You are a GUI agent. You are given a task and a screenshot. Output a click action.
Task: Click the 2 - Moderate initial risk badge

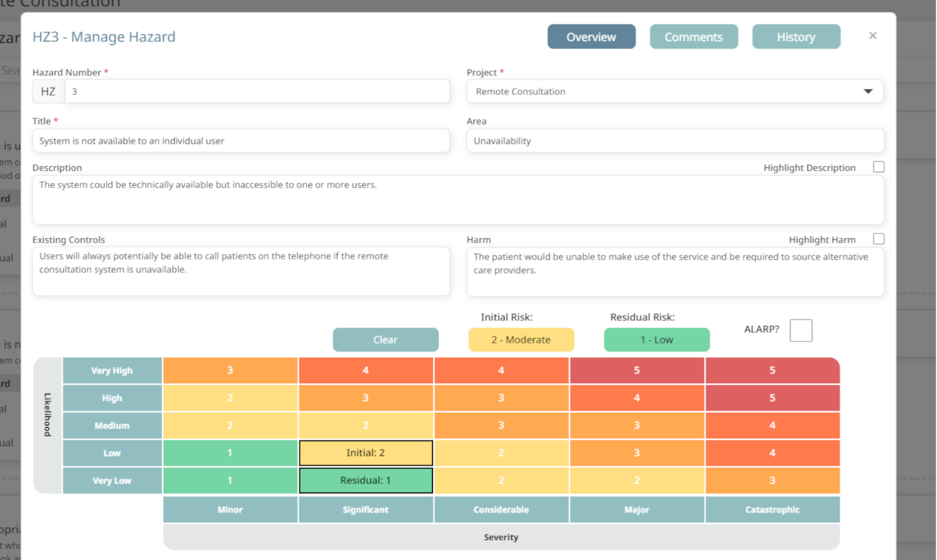[521, 339]
